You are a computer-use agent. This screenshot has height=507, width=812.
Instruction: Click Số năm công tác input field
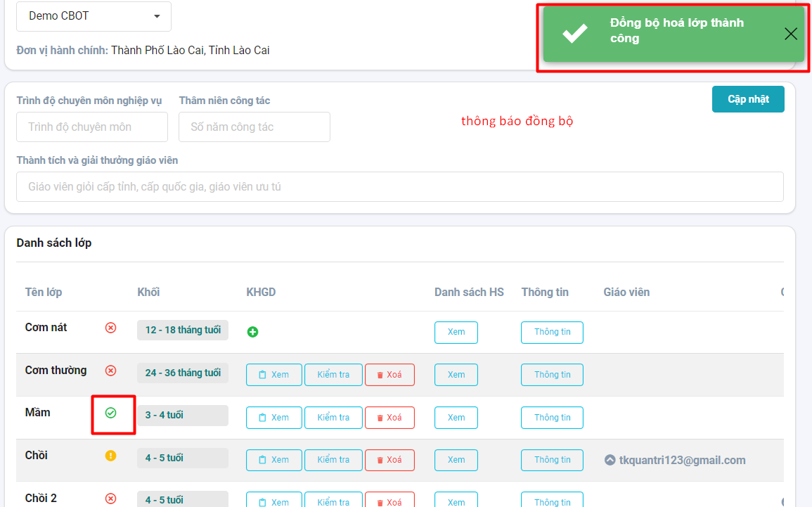254,127
